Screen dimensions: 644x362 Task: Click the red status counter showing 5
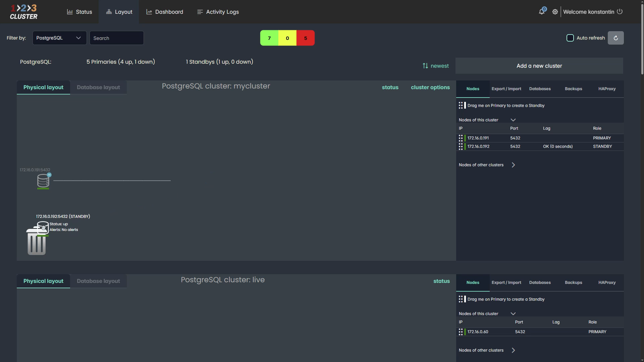tap(305, 38)
